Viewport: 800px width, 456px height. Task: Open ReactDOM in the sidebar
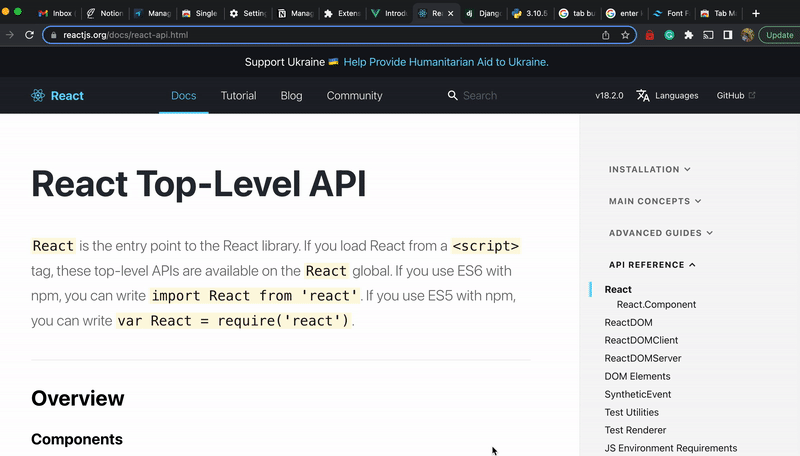coord(629,322)
